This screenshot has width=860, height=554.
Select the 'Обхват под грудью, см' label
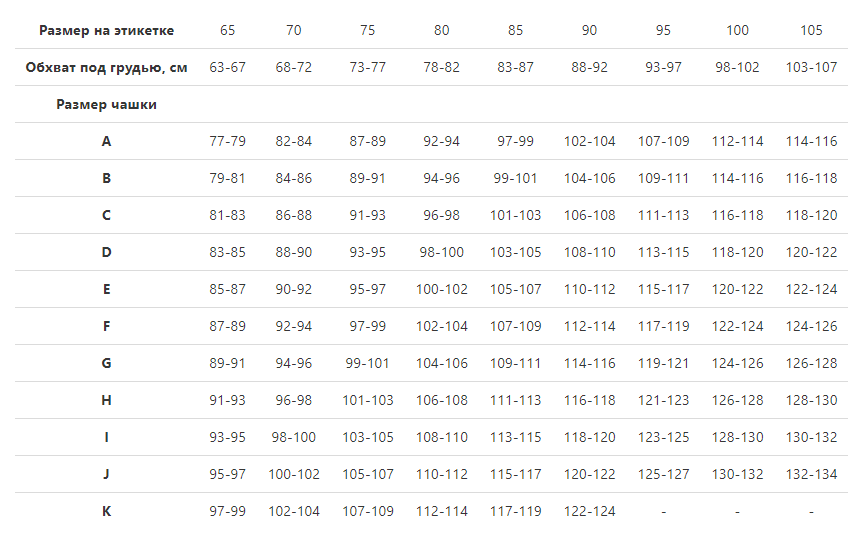coord(106,67)
